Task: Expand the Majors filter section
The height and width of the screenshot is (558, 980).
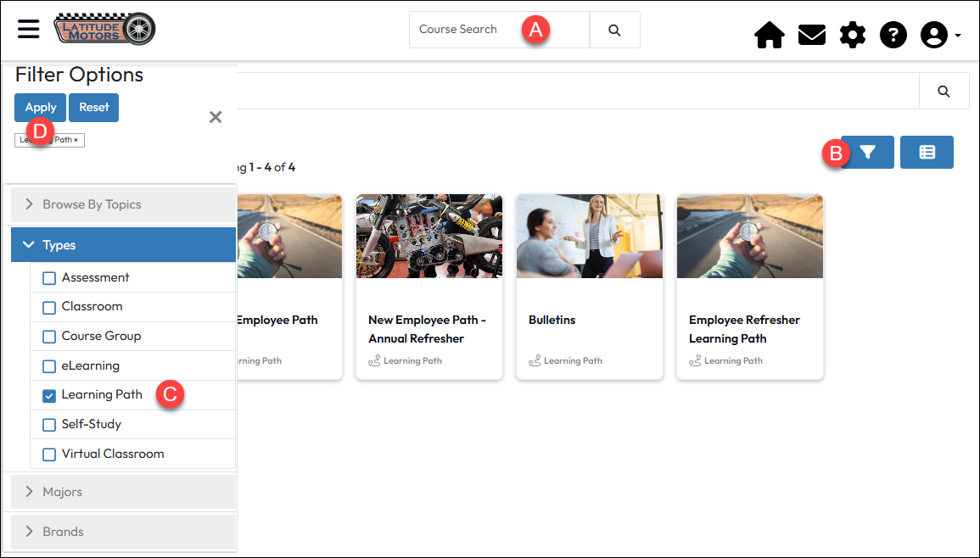Action: [x=123, y=492]
